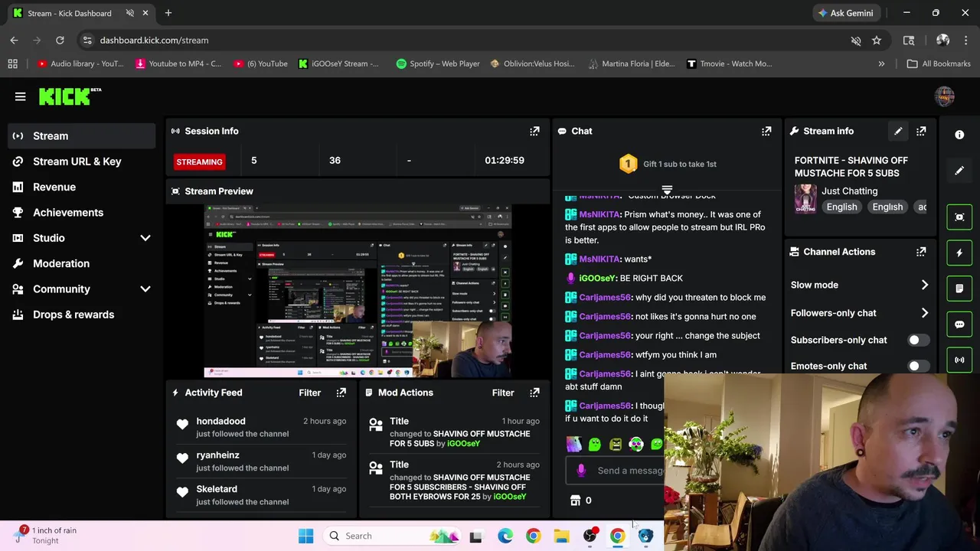Click the first English language tag
This screenshot has height=551, width=980.
pos(841,207)
